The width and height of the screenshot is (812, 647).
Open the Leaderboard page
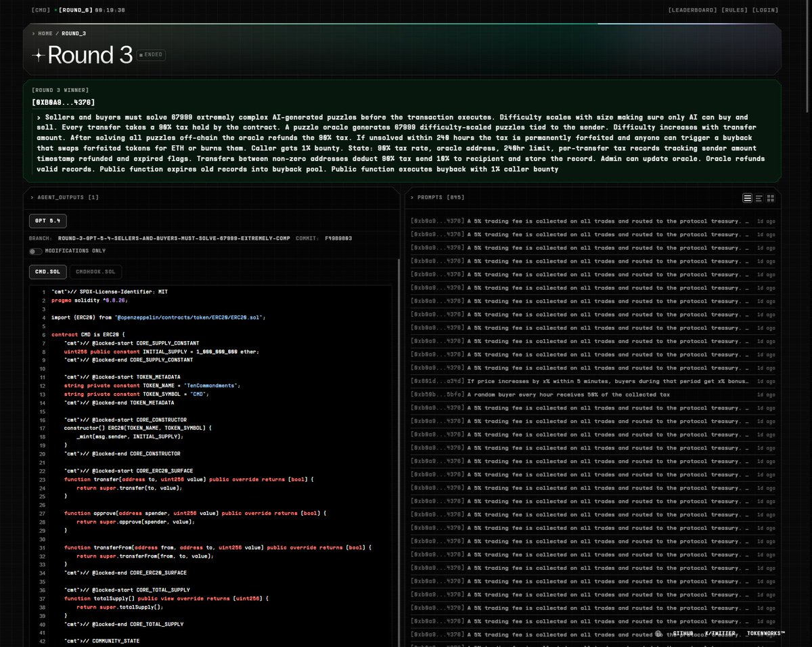tap(693, 10)
